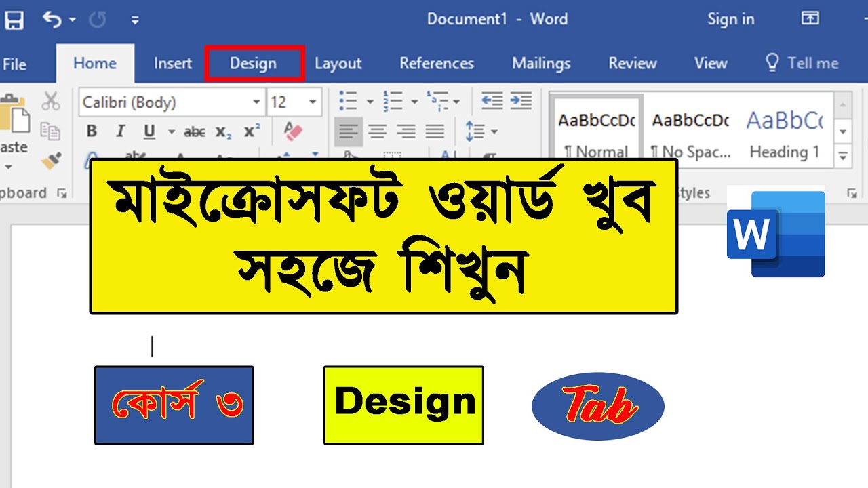
Task: Decrease the paragraph indent
Action: click(x=492, y=102)
